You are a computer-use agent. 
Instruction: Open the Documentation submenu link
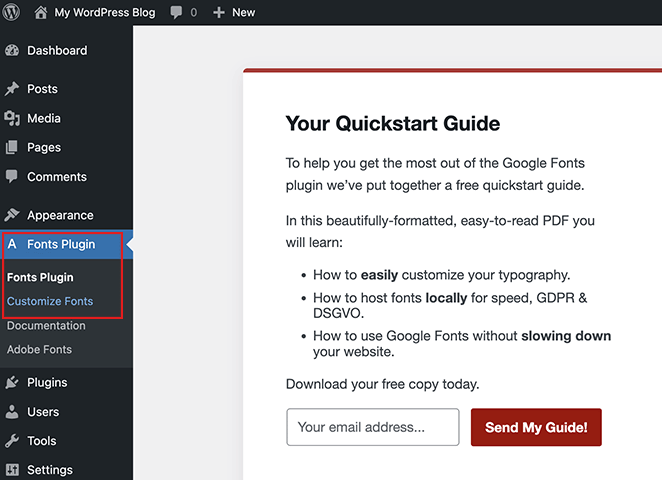click(x=46, y=325)
